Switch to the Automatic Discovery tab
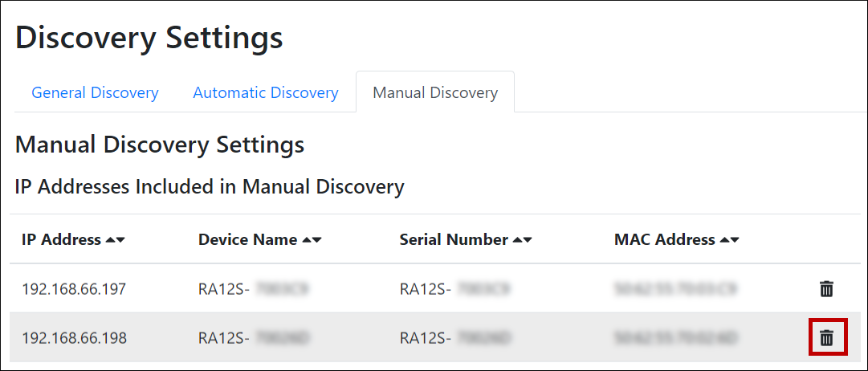Image resolution: width=868 pixels, height=371 pixels. tap(265, 92)
